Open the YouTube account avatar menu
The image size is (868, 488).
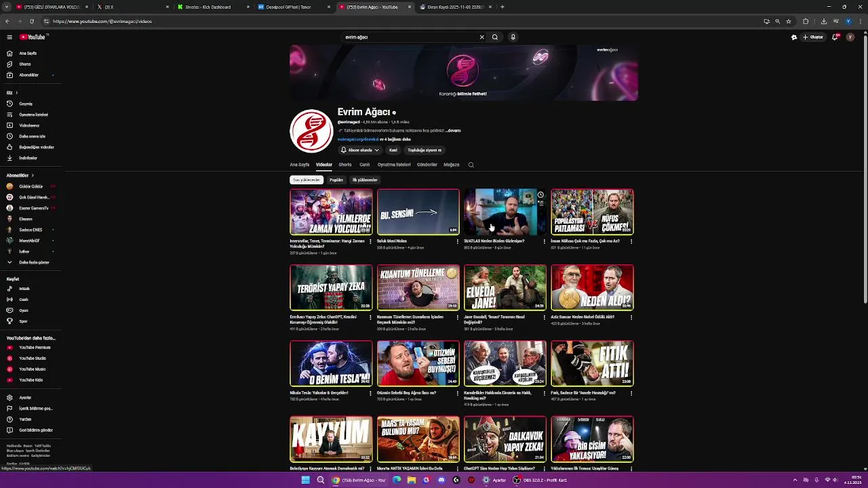850,37
